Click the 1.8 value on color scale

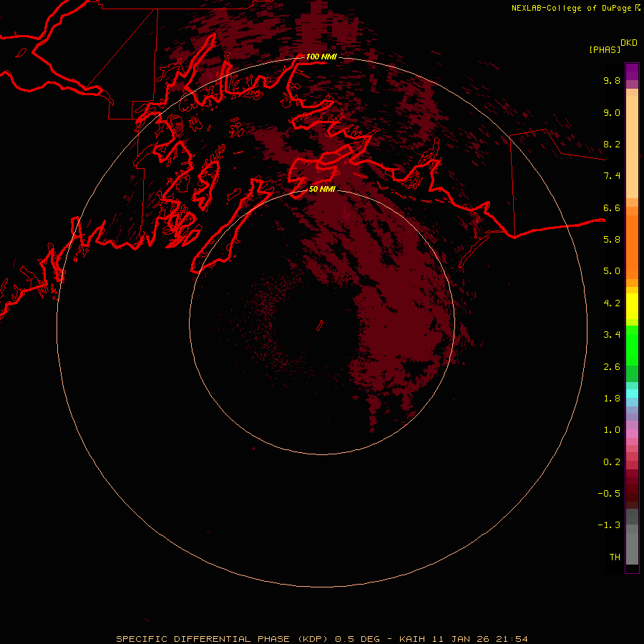pyautogui.click(x=612, y=399)
